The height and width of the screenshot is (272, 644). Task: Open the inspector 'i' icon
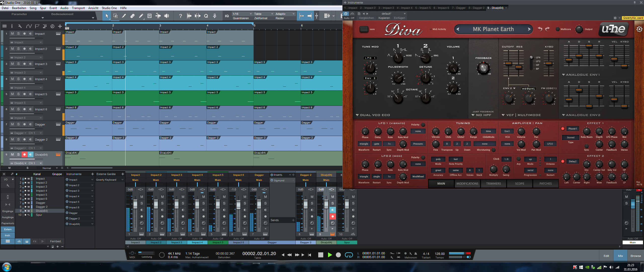point(12,26)
